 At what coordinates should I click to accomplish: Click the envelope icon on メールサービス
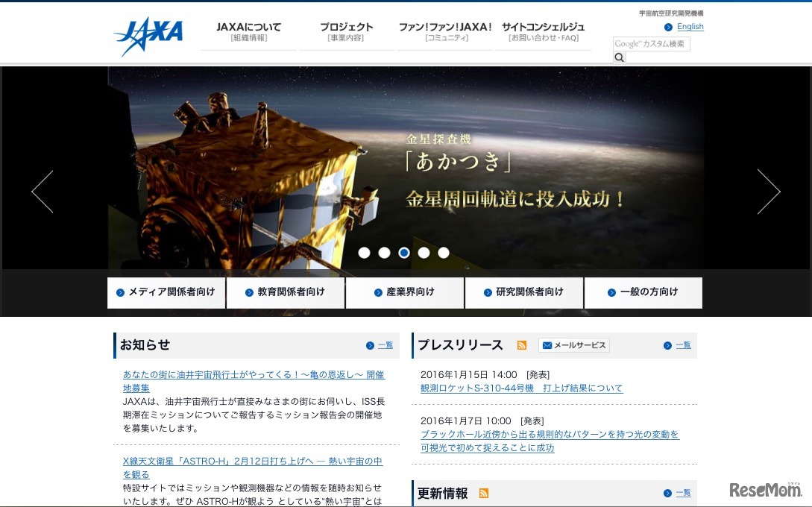[x=547, y=345]
